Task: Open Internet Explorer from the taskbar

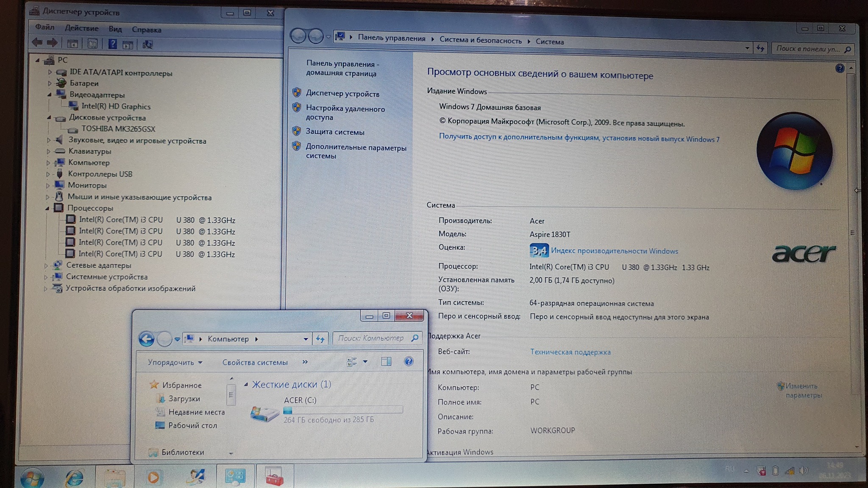Action: click(75, 477)
